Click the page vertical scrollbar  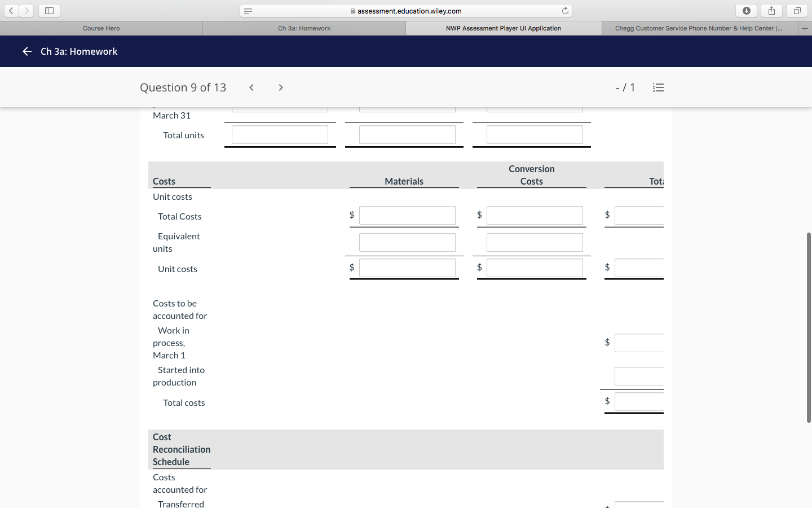[809, 327]
